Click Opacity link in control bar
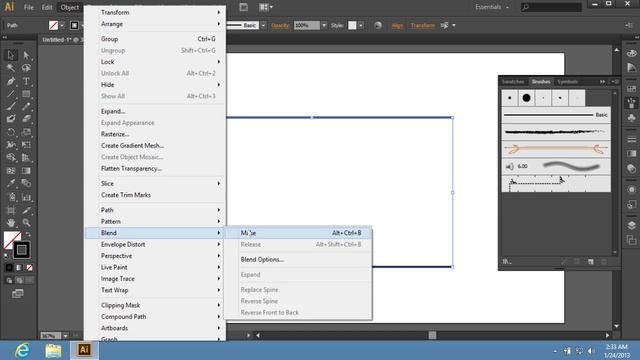The height and width of the screenshot is (360, 640). click(280, 25)
